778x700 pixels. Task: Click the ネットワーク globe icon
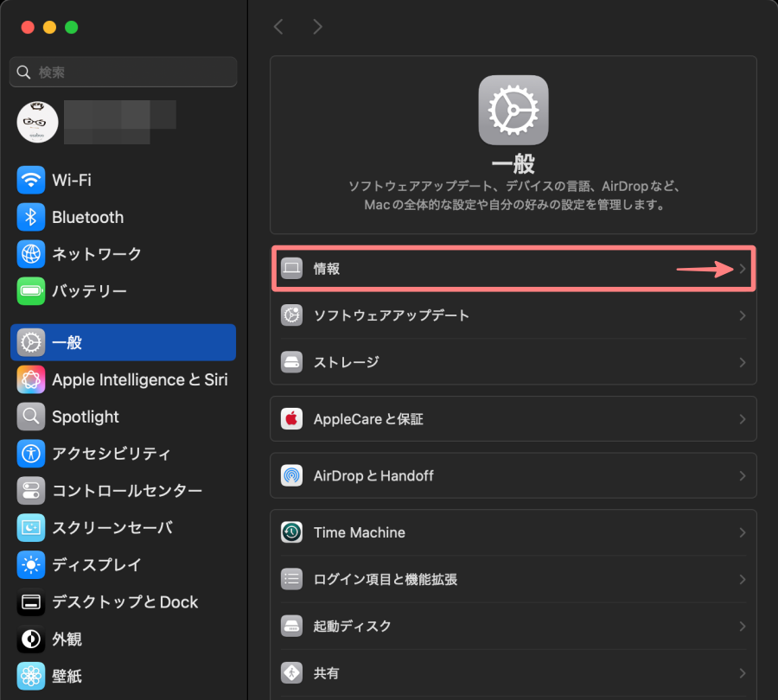(x=31, y=254)
